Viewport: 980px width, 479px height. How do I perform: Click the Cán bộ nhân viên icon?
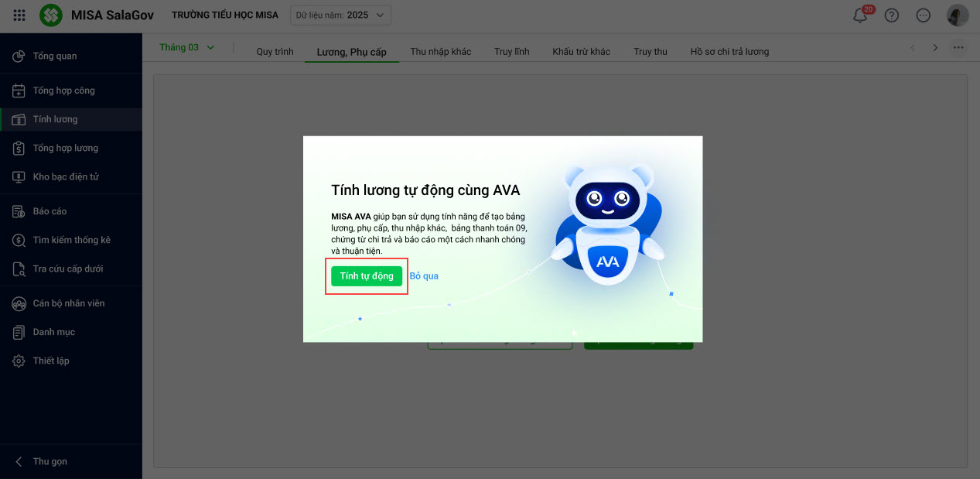pos(19,303)
